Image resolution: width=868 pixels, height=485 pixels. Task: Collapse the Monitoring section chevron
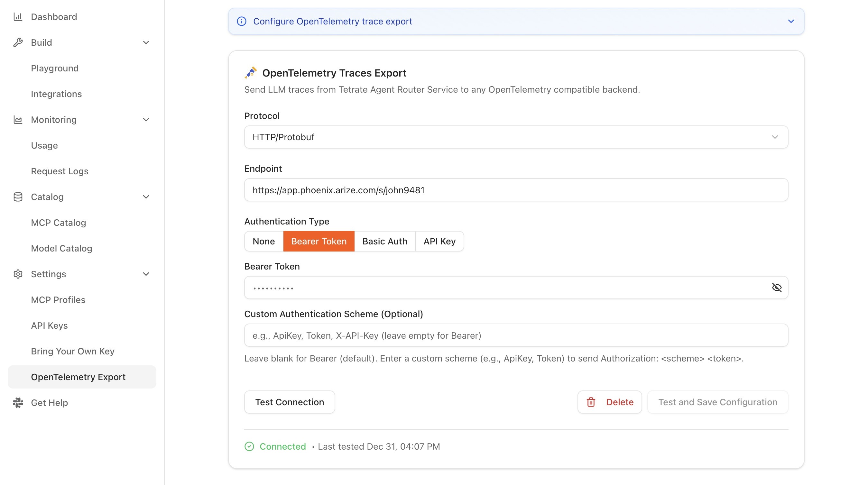(x=146, y=120)
